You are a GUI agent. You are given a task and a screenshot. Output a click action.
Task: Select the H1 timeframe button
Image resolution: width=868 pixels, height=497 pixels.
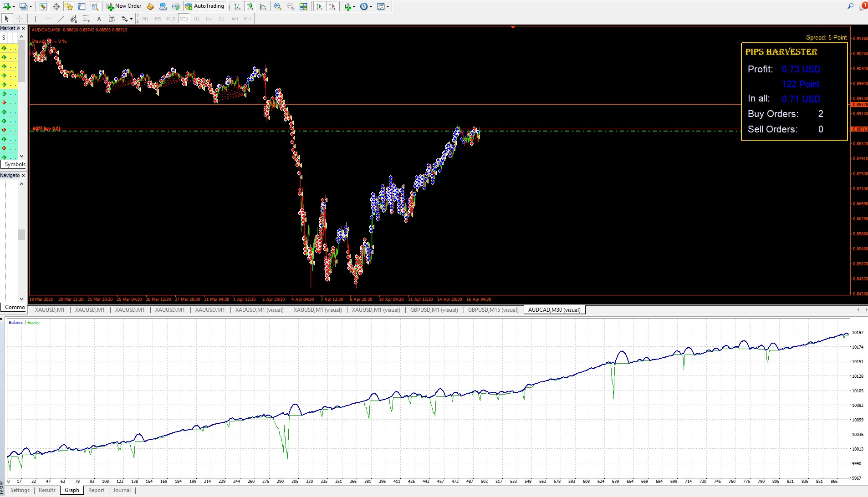coord(196,19)
